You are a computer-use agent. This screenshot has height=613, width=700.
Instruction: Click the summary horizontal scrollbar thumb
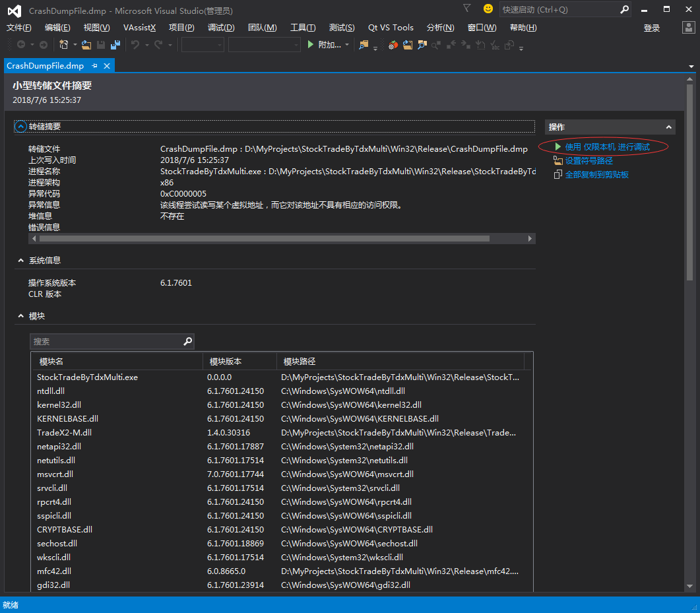(265, 238)
